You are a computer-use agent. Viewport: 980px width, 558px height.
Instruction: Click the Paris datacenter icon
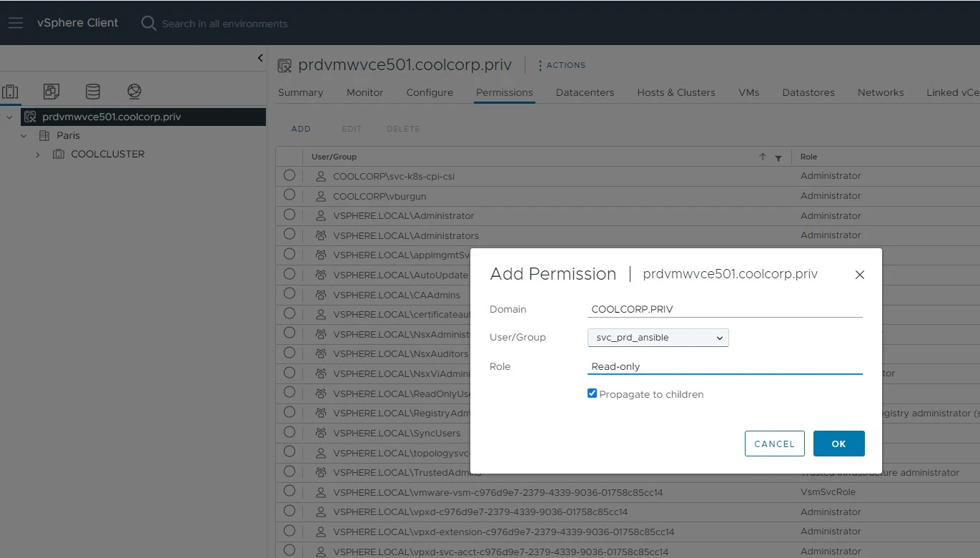coord(44,135)
